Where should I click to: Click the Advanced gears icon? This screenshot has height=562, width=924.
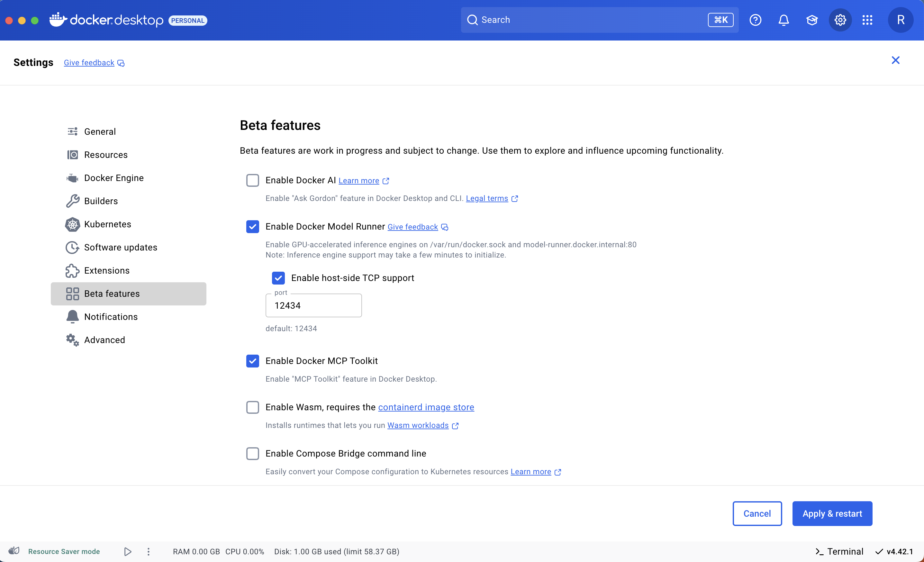click(72, 340)
